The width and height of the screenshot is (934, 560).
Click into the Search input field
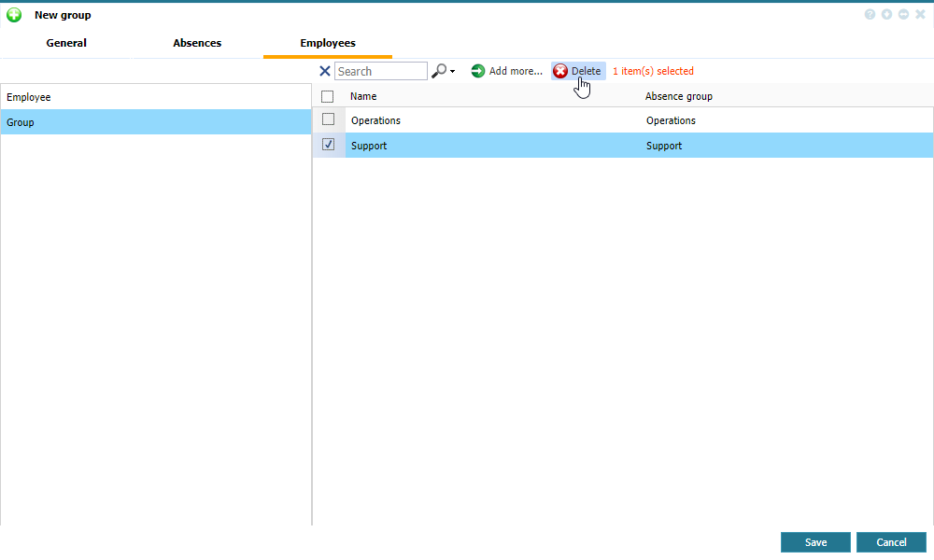pyautogui.click(x=381, y=71)
